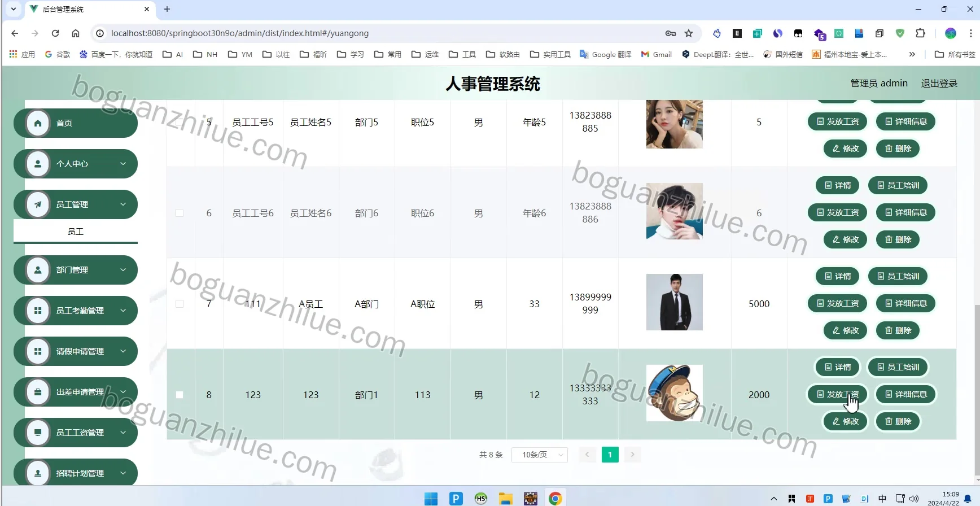The image size is (980, 506).
Task: Open Chrome extensions puzzle icon
Action: click(920, 33)
